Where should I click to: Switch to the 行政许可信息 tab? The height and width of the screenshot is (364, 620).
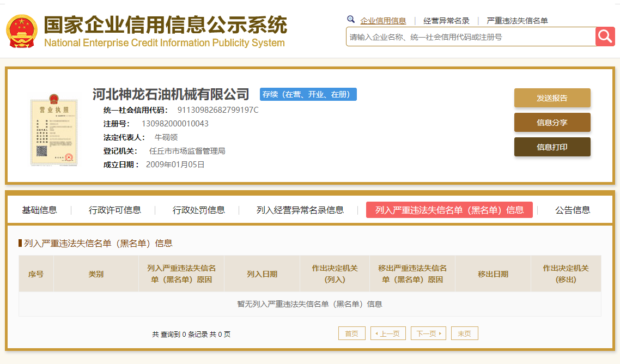tap(114, 210)
